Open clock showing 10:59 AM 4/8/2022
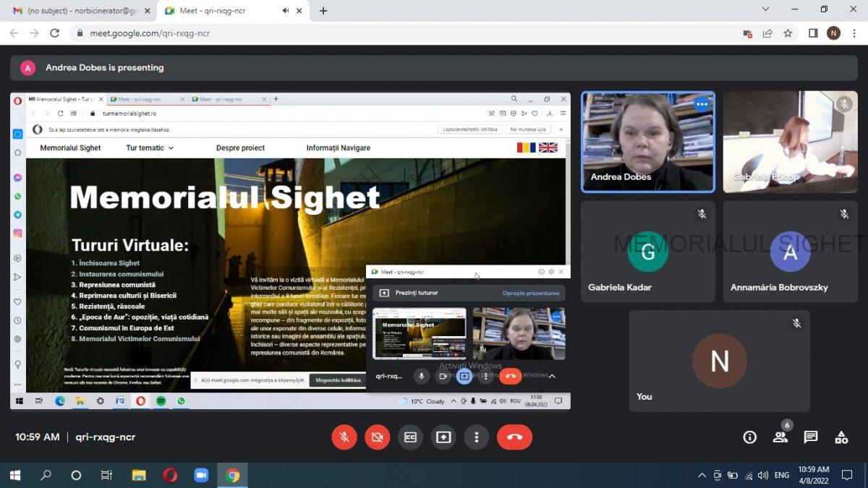 (x=814, y=475)
